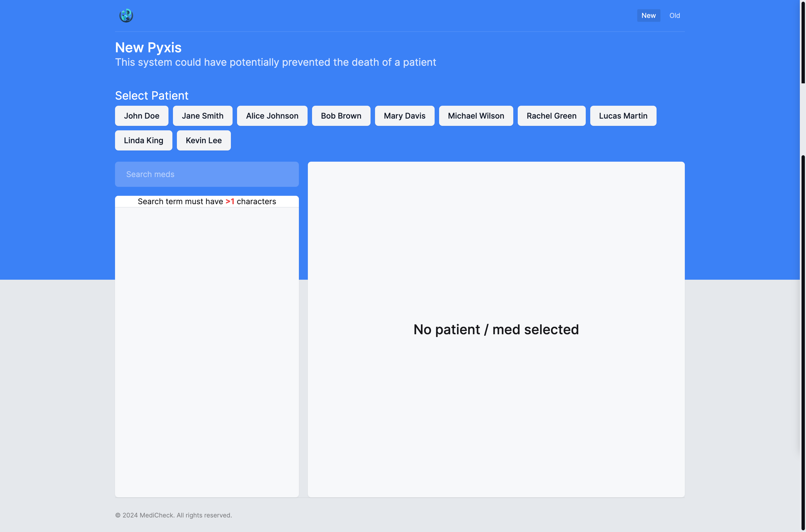Select patient Mary Davis
The width and height of the screenshot is (806, 532).
404,116
